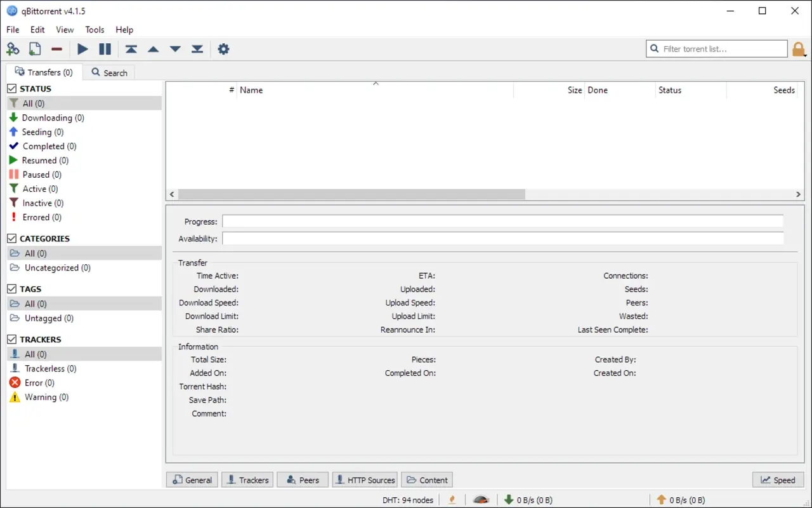The width and height of the screenshot is (812, 508).
Task: Select the Resume torrent icon
Action: coord(82,48)
